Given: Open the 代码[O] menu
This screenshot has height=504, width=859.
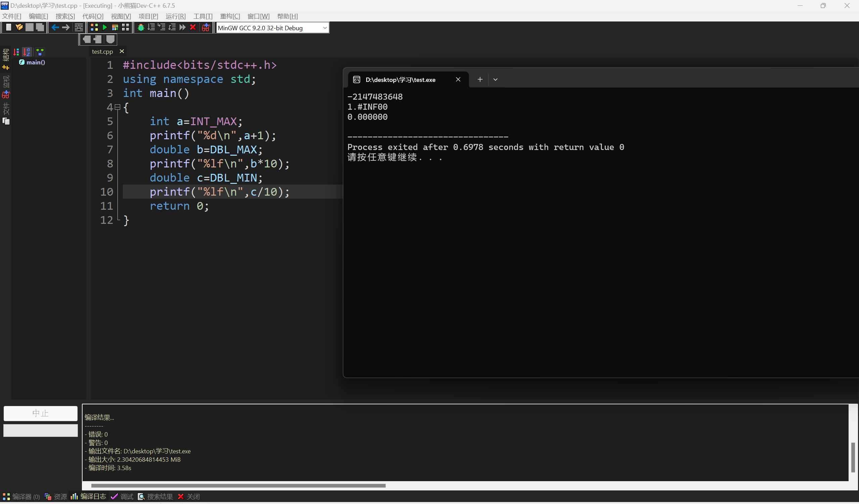Looking at the screenshot, I should [93, 16].
